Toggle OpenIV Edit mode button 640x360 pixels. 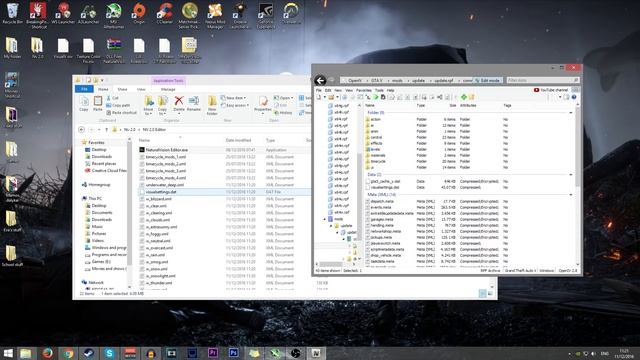coord(488,80)
